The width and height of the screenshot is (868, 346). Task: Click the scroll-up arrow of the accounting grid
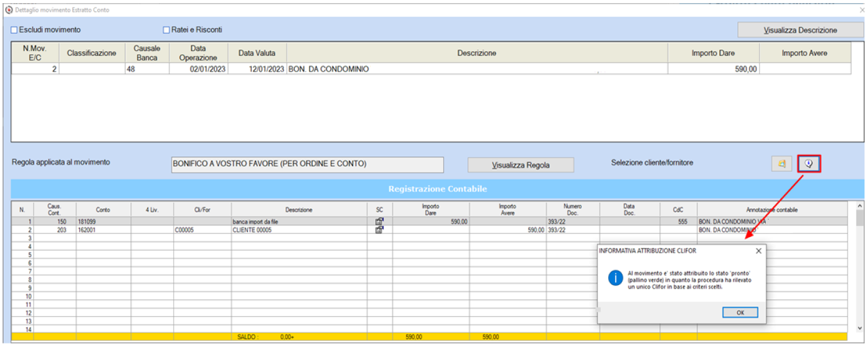click(x=860, y=205)
